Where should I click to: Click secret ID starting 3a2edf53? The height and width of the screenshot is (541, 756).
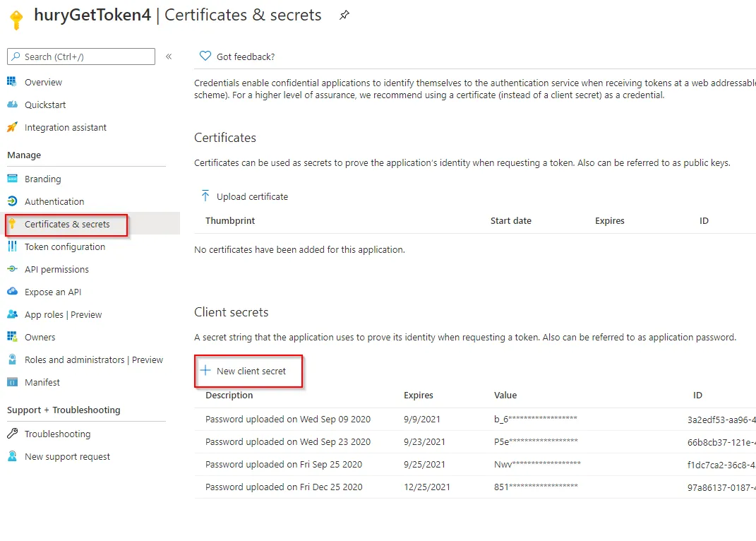[721, 420]
